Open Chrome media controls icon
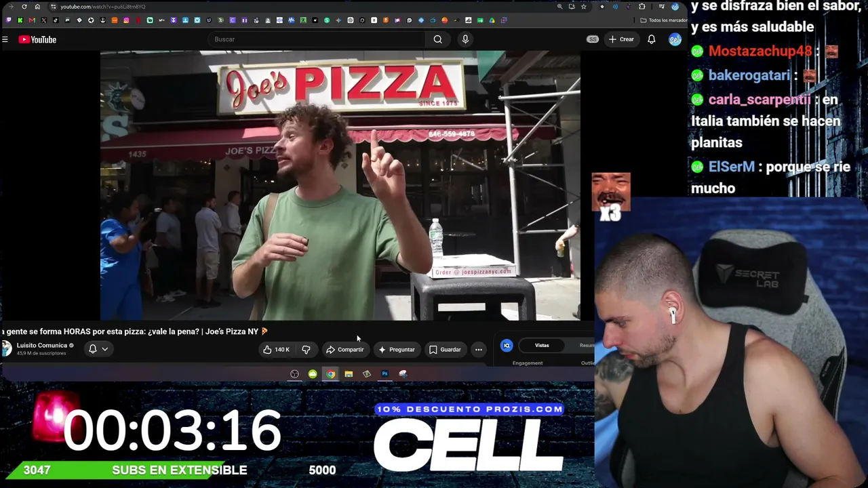 662,7
